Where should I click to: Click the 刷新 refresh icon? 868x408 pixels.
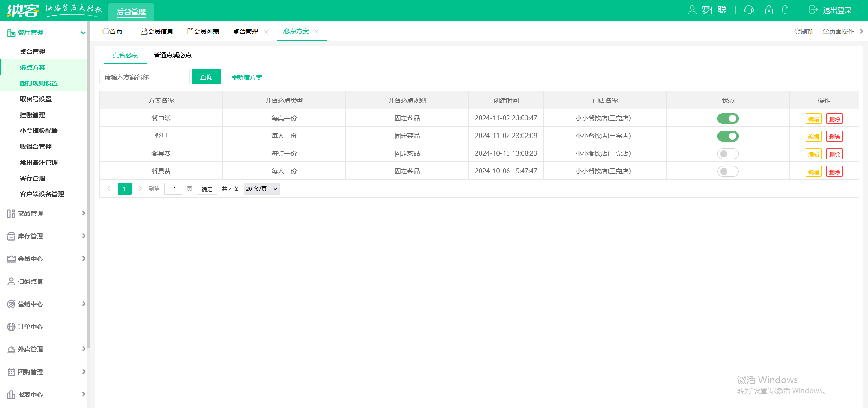(x=797, y=32)
